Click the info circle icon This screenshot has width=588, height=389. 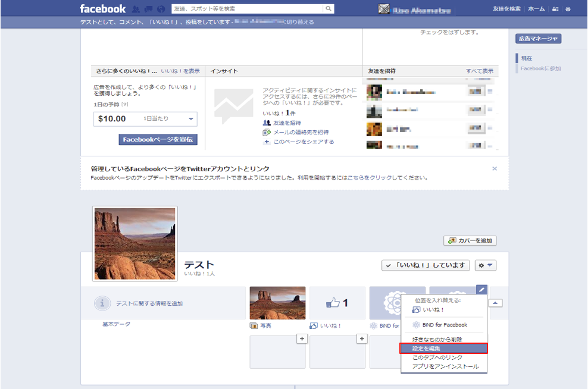102,303
